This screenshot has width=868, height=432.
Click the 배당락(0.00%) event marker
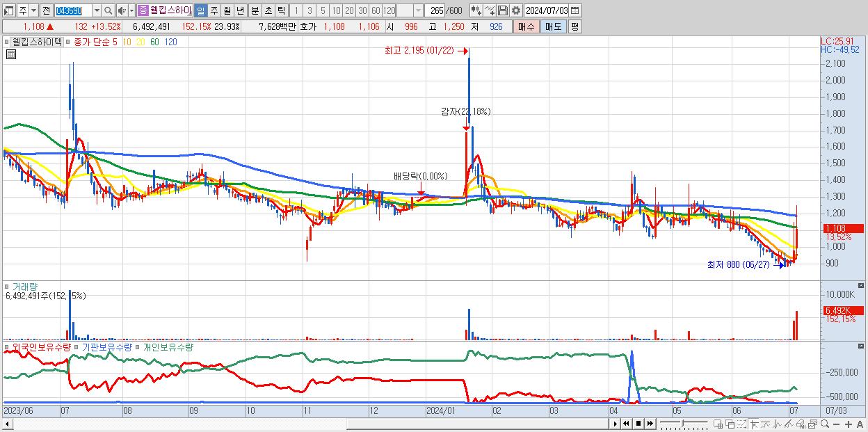420,176
